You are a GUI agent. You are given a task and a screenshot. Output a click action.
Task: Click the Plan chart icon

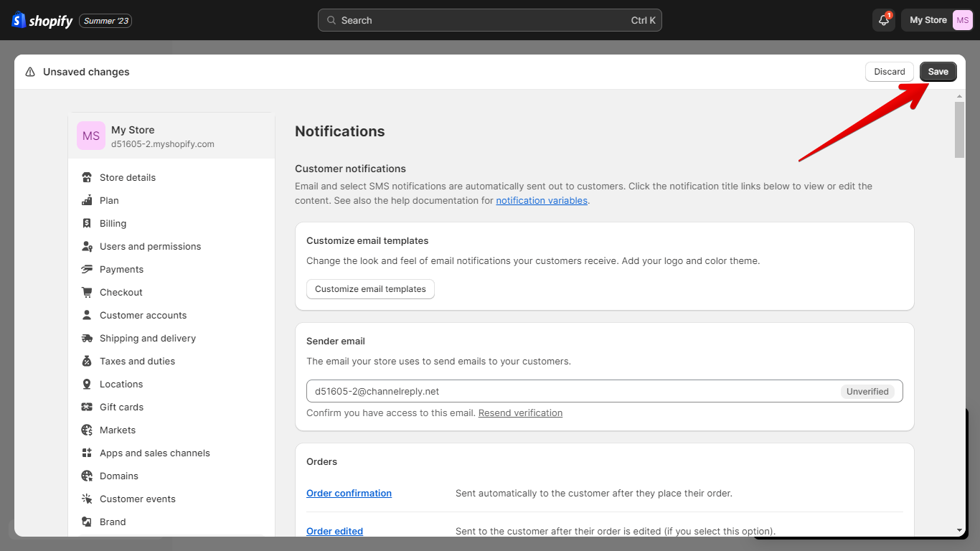click(87, 200)
